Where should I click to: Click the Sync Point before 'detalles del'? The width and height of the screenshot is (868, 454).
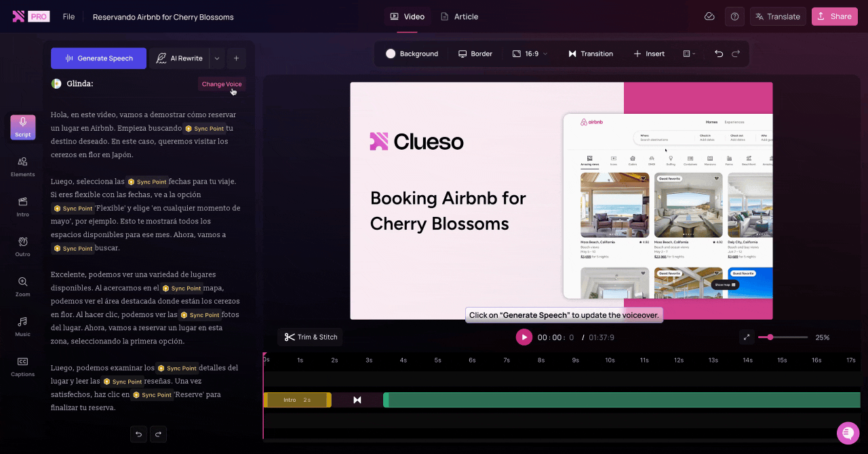pos(177,369)
